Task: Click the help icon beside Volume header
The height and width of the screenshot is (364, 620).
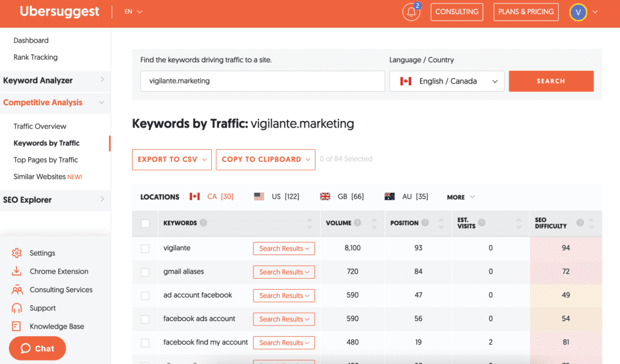Action: [x=357, y=223]
